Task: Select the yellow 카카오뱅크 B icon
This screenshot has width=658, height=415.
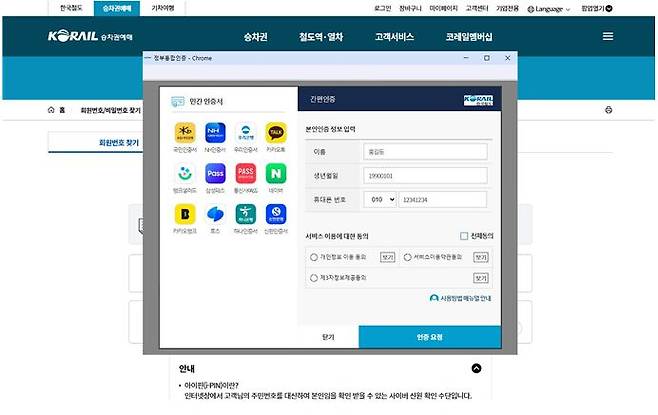Action: (x=185, y=214)
